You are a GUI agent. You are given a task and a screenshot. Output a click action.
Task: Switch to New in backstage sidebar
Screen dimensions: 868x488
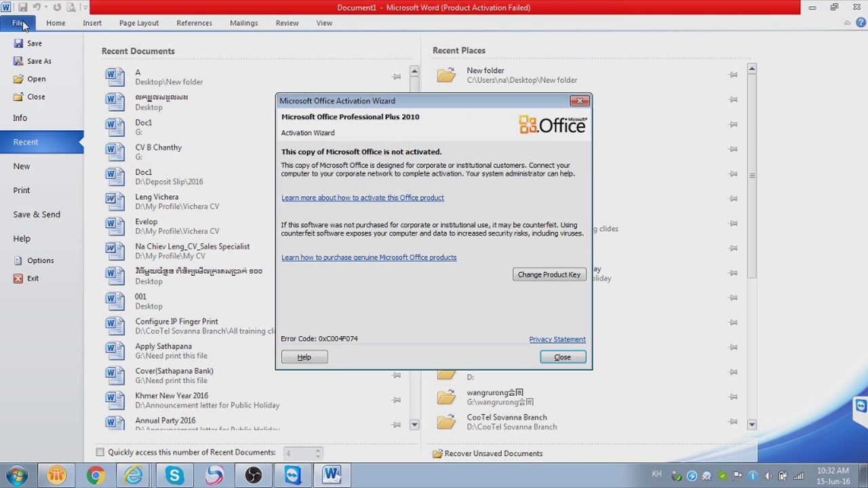(22, 166)
